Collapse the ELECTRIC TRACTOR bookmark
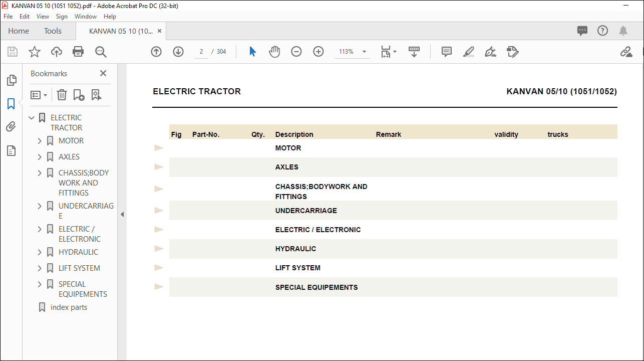Screen dimensions: 644x361 pyautogui.click(x=32, y=118)
